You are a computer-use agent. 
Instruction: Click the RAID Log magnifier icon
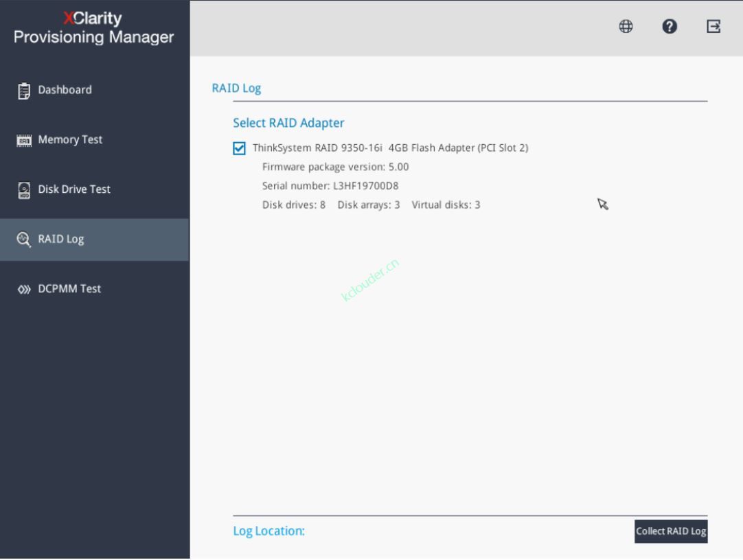pos(24,240)
